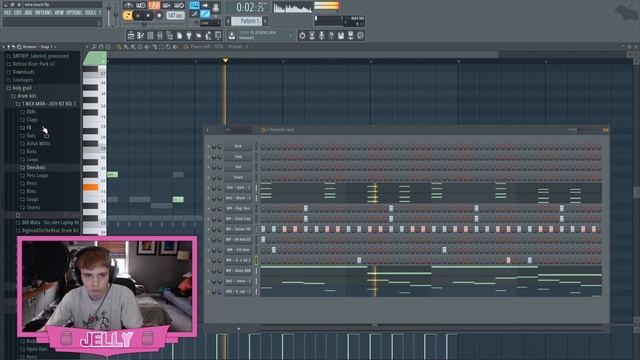Viewport: 640px width, 360px height.
Task: Mute the Snare channel
Action: 208,178
